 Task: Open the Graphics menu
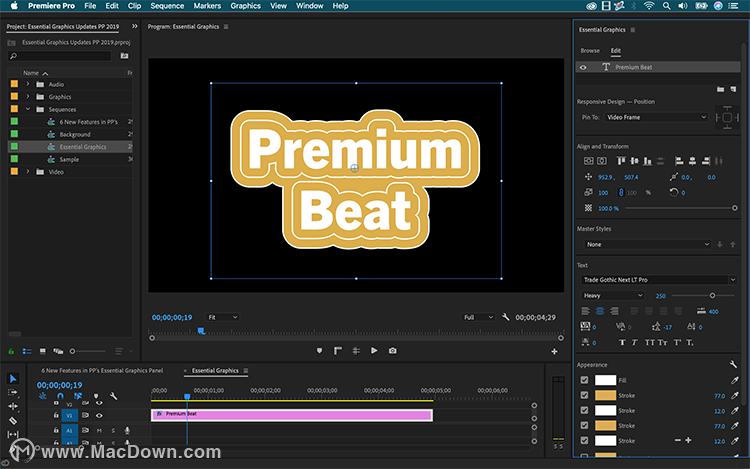(245, 6)
